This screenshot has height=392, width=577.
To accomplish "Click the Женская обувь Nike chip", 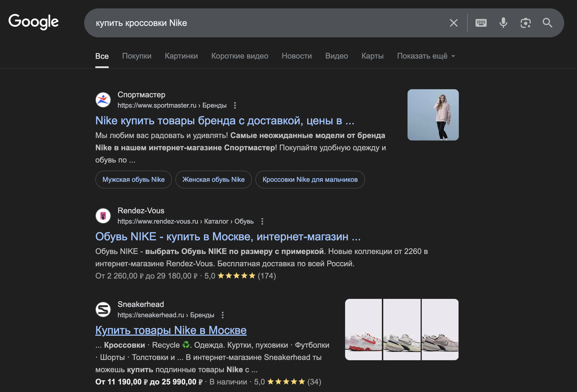I will tap(214, 180).
